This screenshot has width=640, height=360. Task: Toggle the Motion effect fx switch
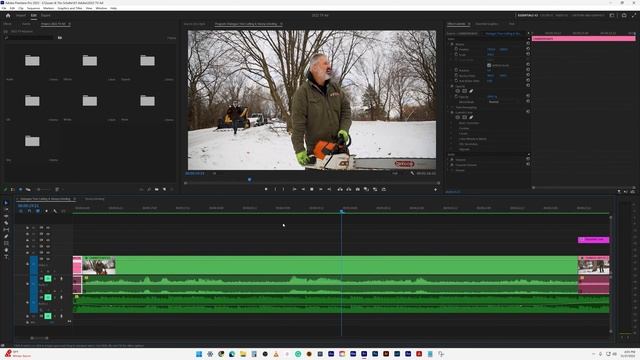click(452, 44)
